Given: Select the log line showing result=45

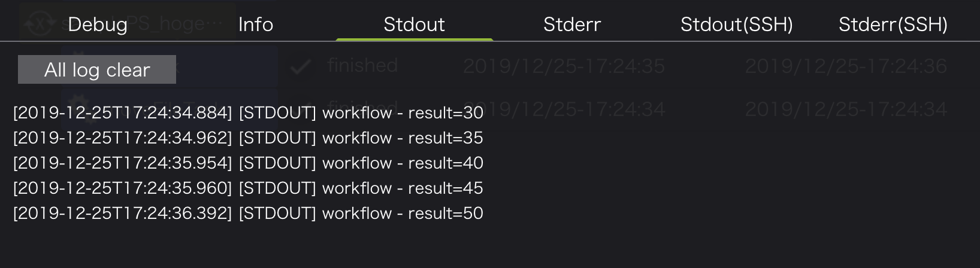Looking at the screenshot, I should [x=248, y=188].
